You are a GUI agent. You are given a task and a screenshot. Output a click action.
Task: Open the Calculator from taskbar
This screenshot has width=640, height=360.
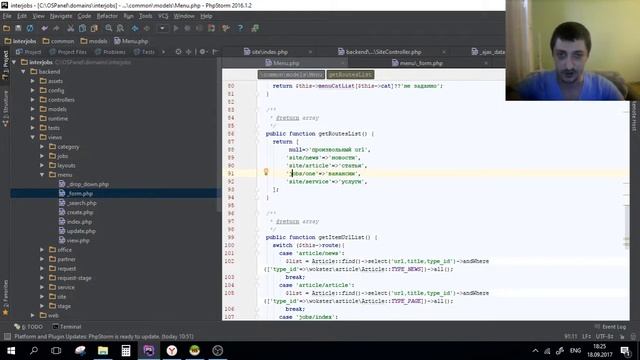pyautogui.click(x=126, y=351)
